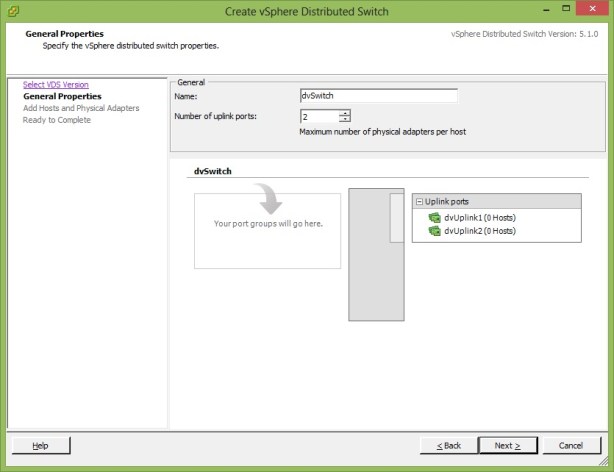Click the dvUplink2 adapter icon
614x472 pixels.
(434, 230)
